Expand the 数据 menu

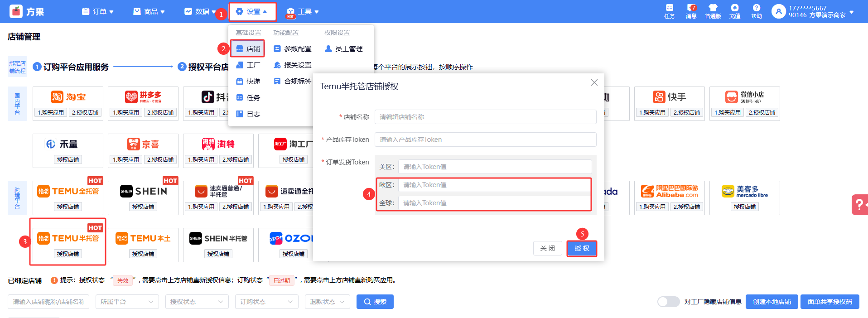click(200, 11)
